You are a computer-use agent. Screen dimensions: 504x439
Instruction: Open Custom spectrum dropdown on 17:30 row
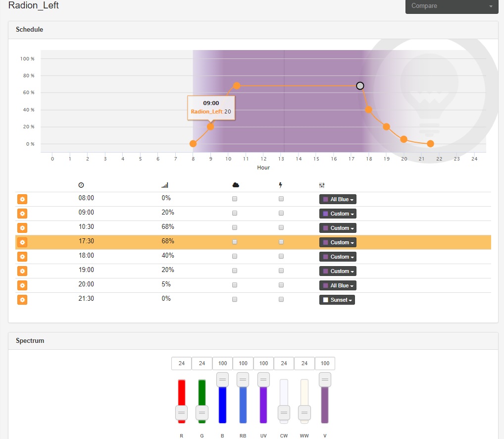click(x=338, y=242)
